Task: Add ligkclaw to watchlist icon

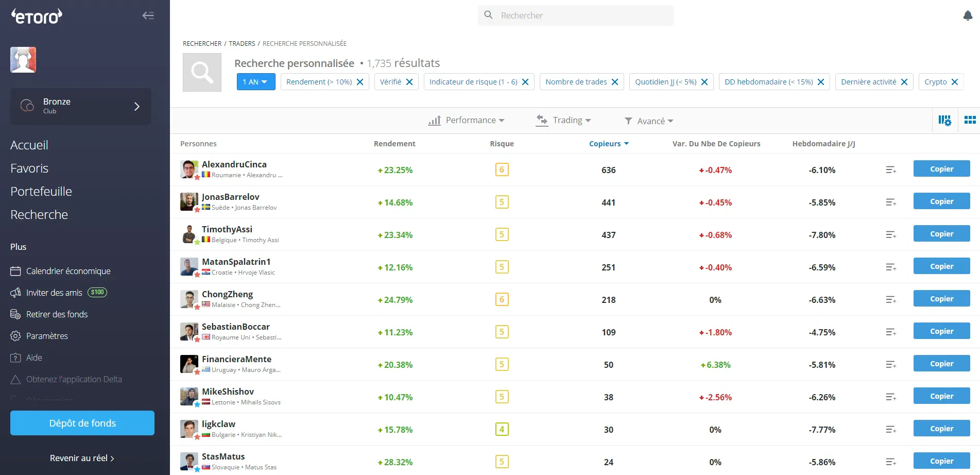Action: click(891, 430)
